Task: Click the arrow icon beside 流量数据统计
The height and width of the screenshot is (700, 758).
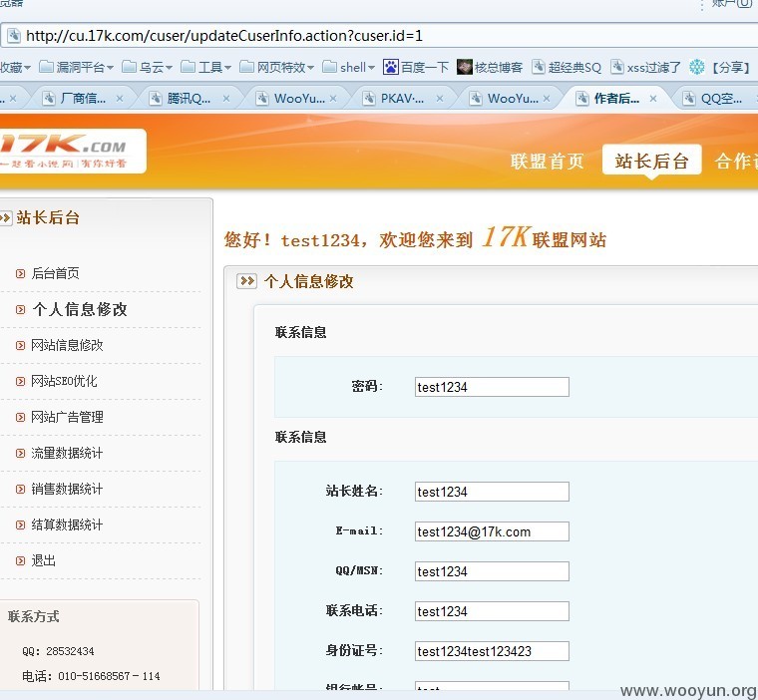Action: tap(20, 454)
